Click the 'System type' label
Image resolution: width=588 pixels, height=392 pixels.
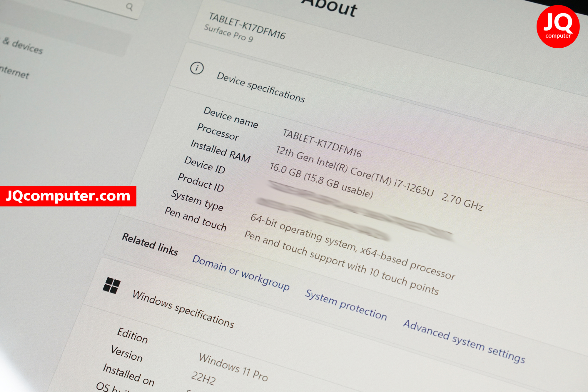pos(197,201)
